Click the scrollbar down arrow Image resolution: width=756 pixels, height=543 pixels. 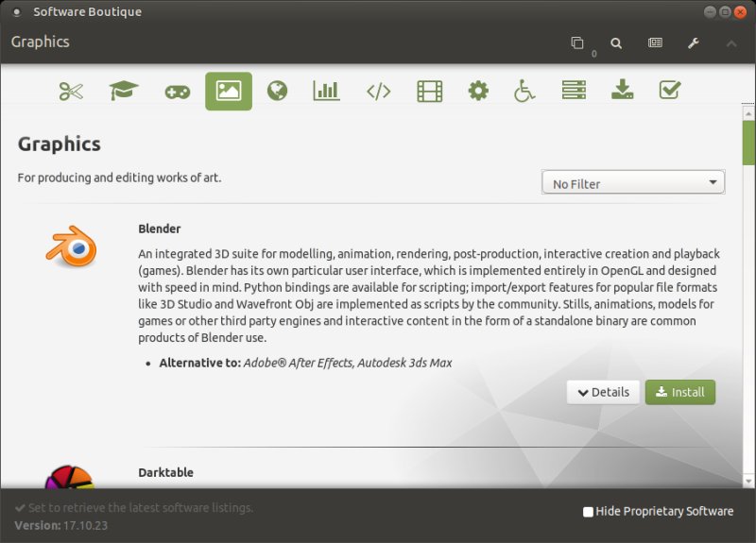pos(748,481)
